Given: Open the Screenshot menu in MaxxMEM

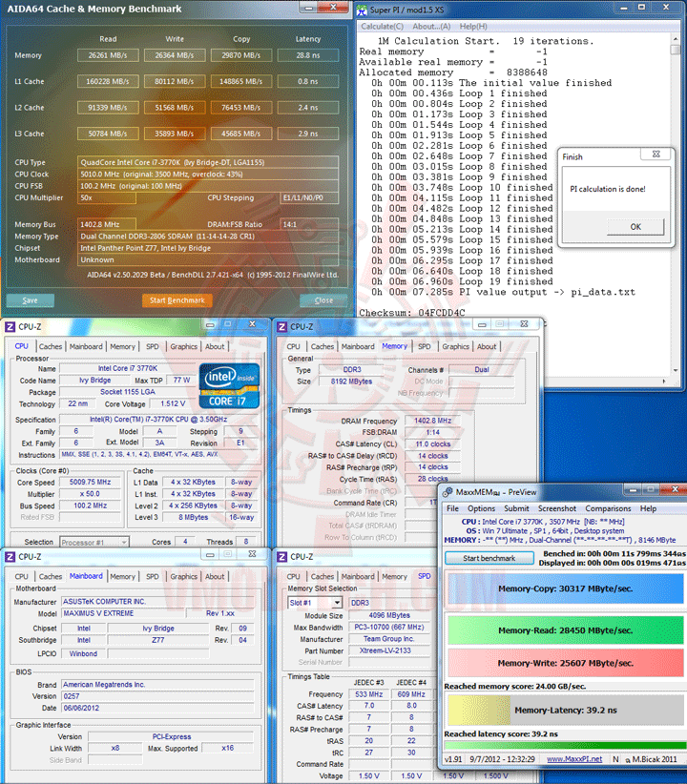Looking at the screenshot, I should (x=557, y=508).
